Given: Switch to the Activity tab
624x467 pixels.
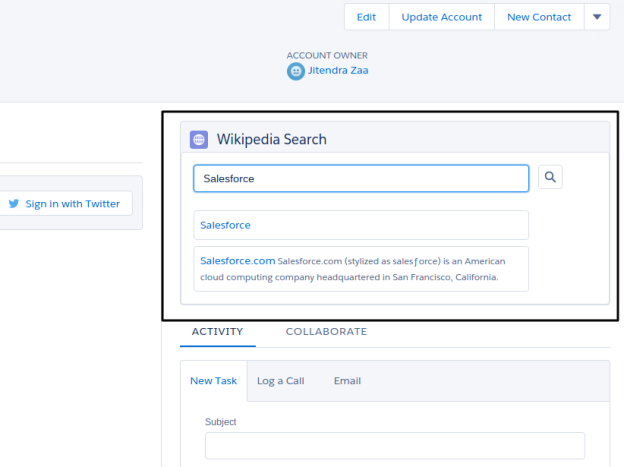Looking at the screenshot, I should (217, 332).
